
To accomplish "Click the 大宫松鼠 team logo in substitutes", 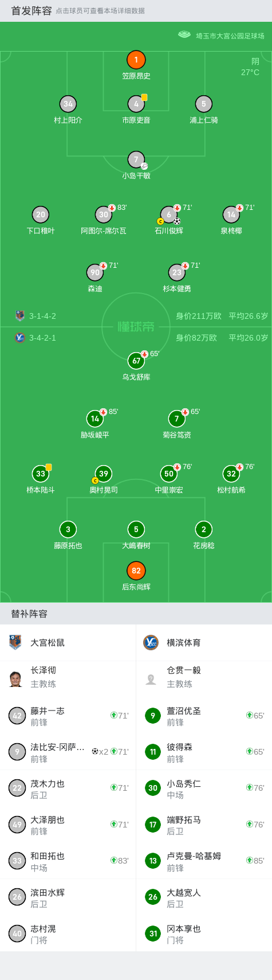I will 15,642.
